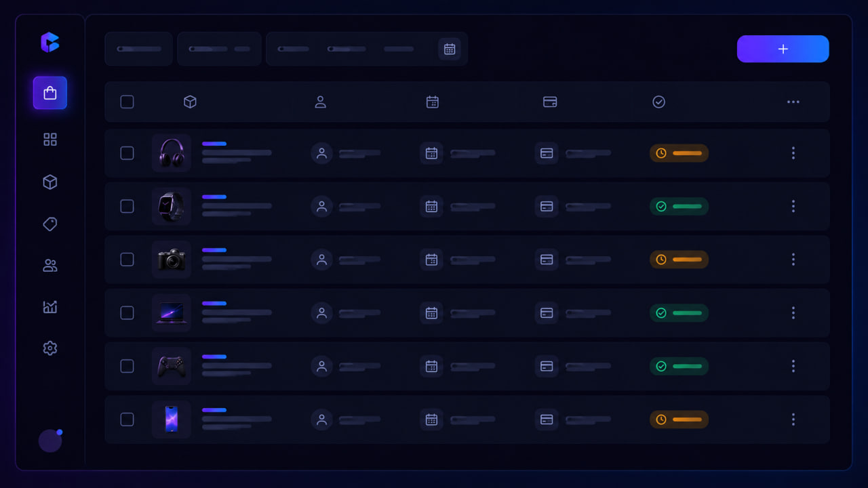868x488 pixels.
Task: Open the three-dot menu for the controller row
Action: pos(793,366)
